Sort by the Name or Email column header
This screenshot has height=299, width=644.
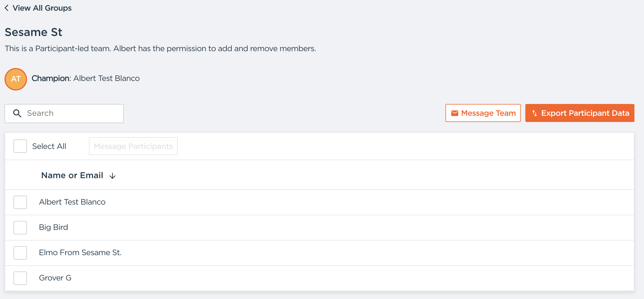(72, 175)
